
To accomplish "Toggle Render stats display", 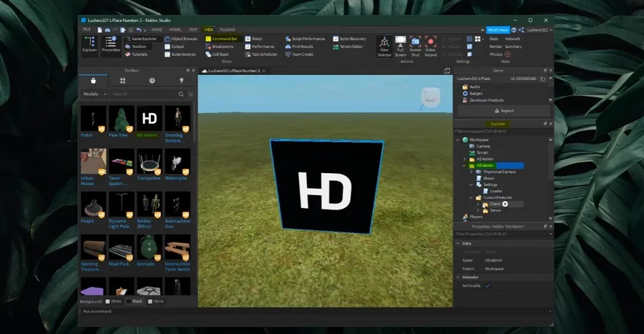I will [495, 46].
